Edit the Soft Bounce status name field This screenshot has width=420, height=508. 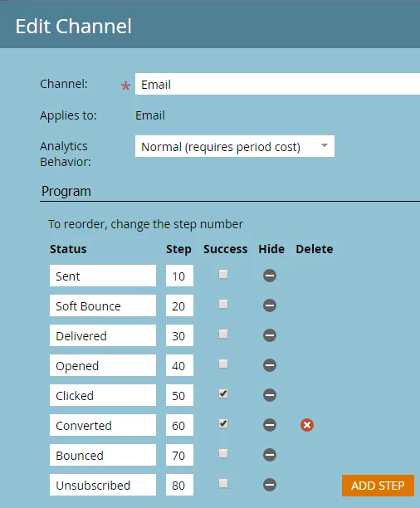(103, 305)
